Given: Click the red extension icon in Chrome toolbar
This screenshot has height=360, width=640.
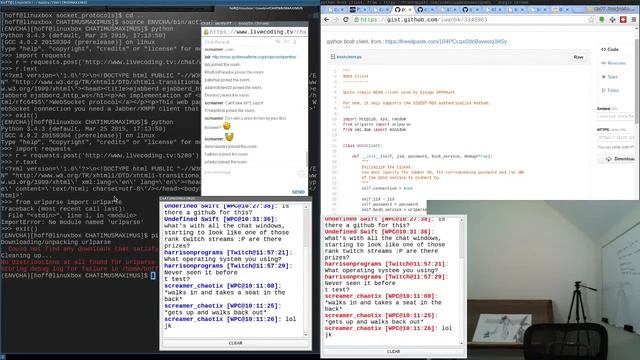Looking at the screenshot, I should [623, 19].
